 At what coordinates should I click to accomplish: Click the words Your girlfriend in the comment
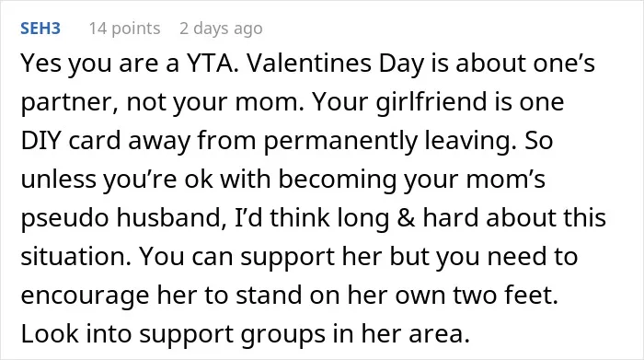point(399,102)
